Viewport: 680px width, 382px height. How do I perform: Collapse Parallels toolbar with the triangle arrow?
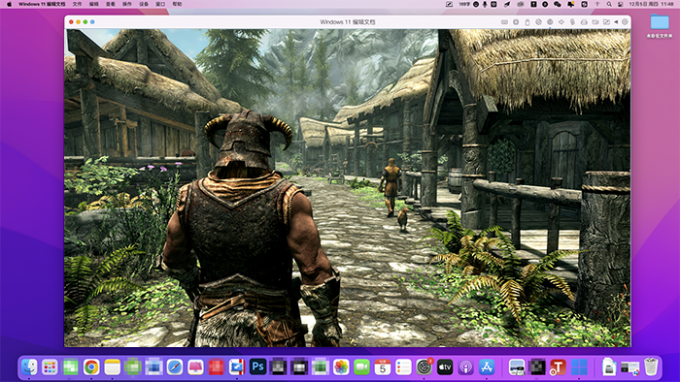[616, 22]
